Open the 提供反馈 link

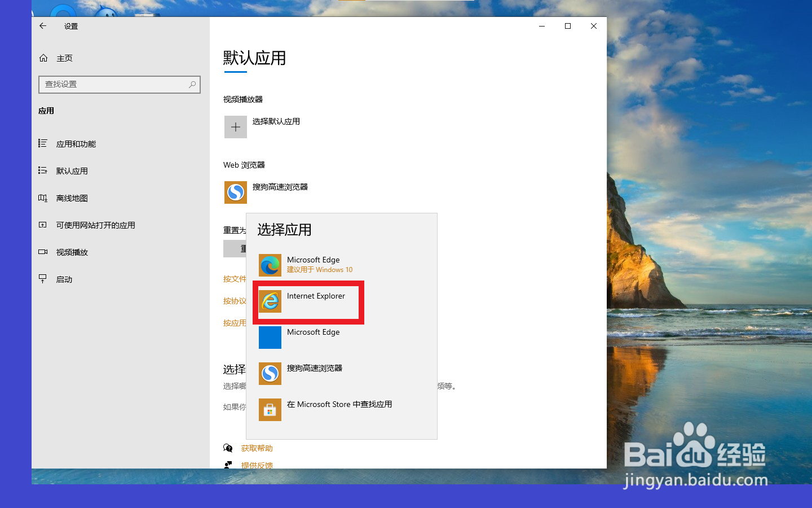(257, 466)
